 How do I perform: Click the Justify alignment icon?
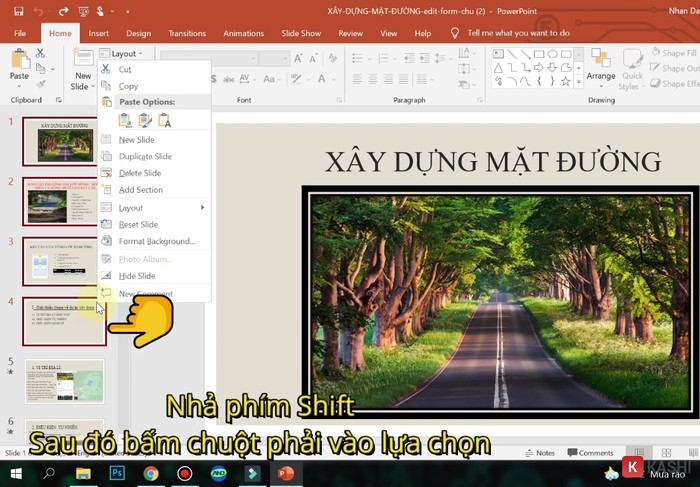(x=404, y=79)
